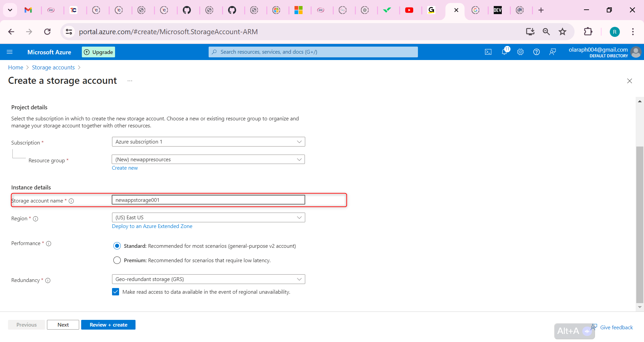Click the Previous button
The image size is (644, 342).
[x=26, y=325]
